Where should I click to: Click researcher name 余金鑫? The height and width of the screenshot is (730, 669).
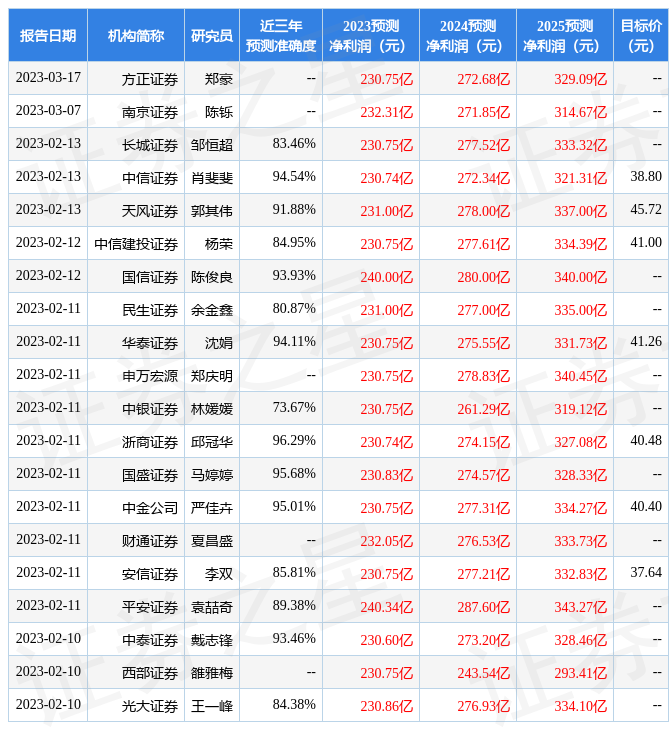point(212,310)
